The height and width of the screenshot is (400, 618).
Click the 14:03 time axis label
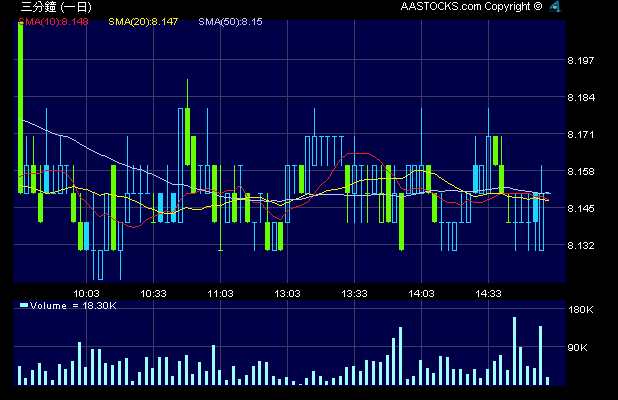click(421, 294)
